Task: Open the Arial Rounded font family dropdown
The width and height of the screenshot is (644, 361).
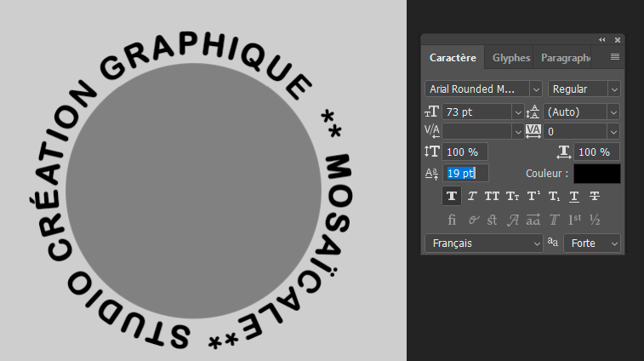Action: (535, 89)
